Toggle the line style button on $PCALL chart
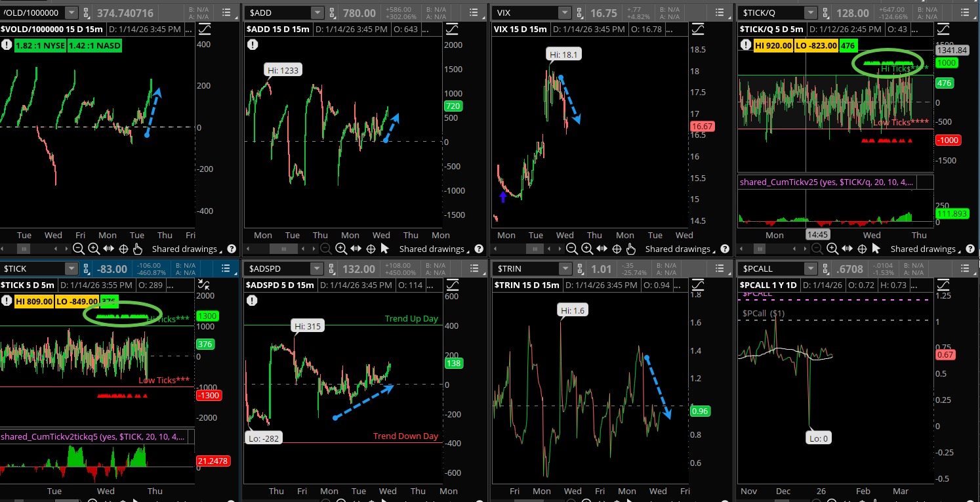Screen dimensions: 980x502 943,285
